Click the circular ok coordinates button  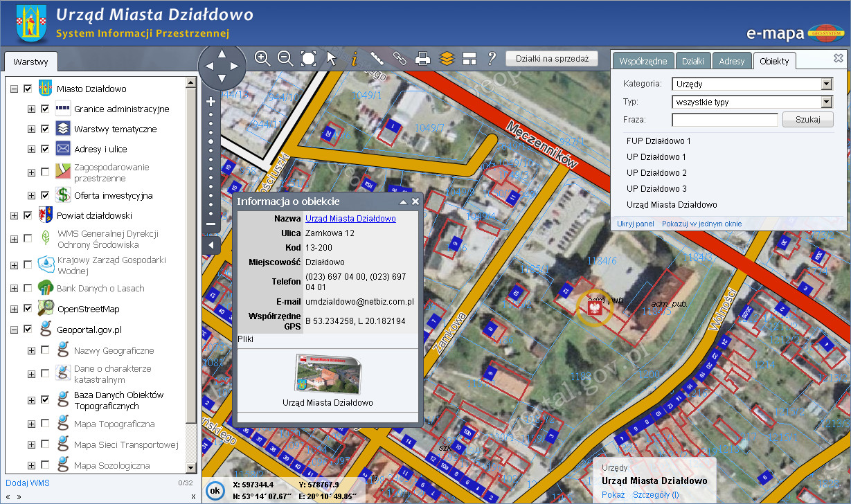215,490
